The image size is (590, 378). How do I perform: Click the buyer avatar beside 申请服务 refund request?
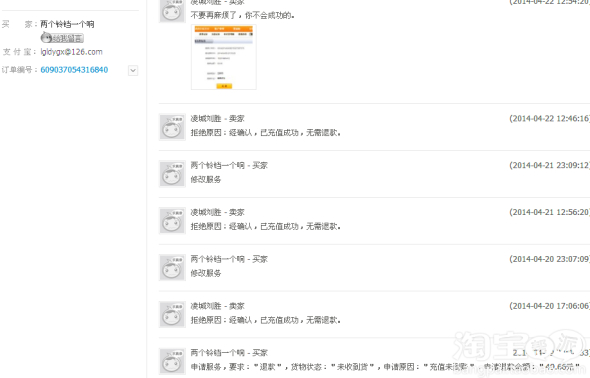(172, 361)
